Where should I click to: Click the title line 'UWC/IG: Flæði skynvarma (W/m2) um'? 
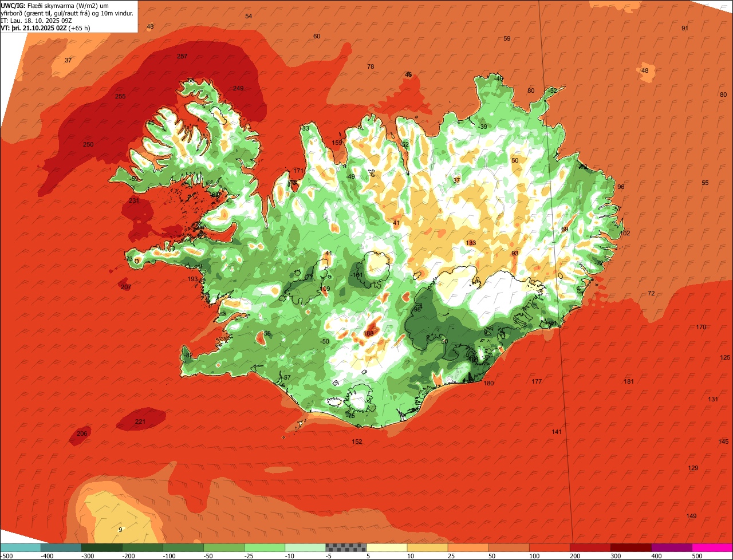tap(55, 6)
